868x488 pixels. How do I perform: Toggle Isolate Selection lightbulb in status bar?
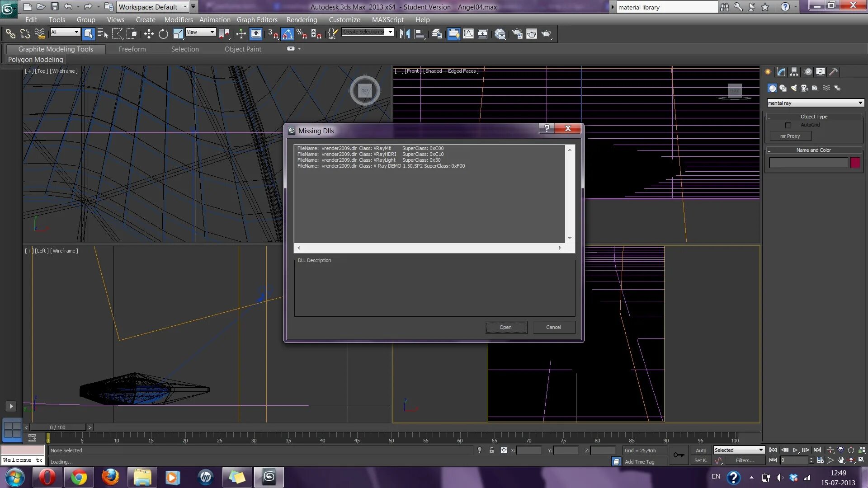479,450
